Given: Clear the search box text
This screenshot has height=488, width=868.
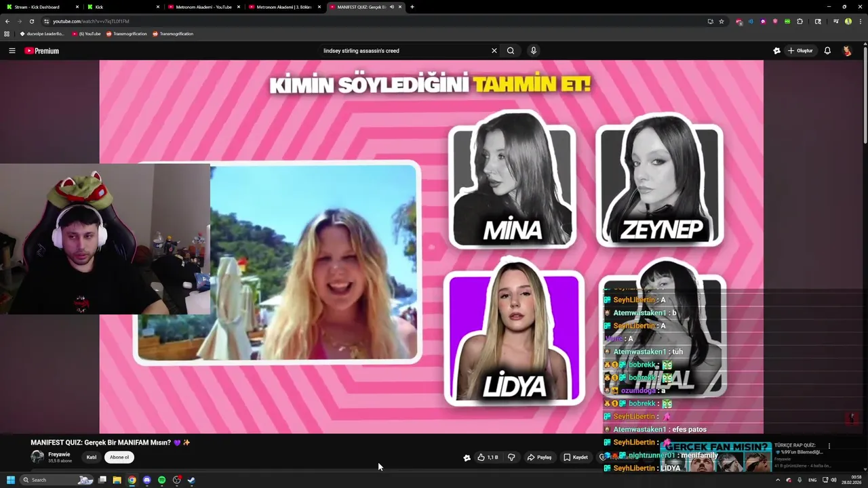Looking at the screenshot, I should coord(494,51).
